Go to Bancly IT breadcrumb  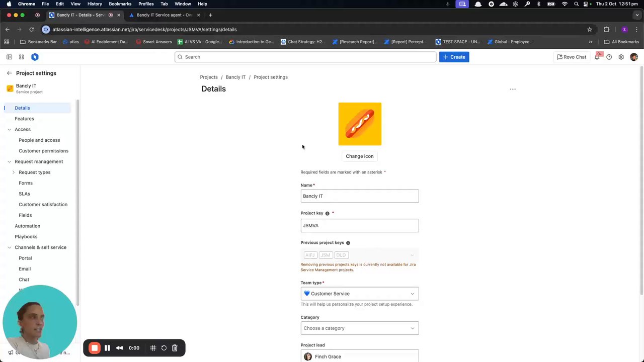coord(235,77)
